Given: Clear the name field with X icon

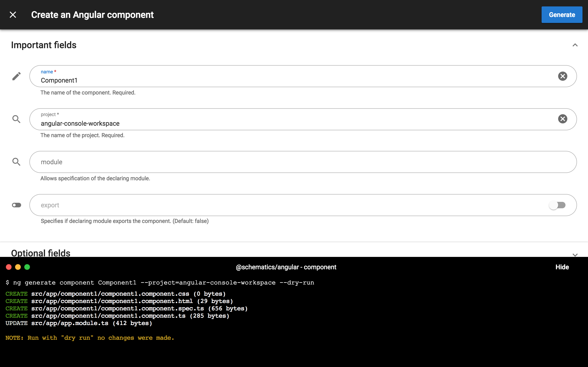Looking at the screenshot, I should [x=563, y=76].
